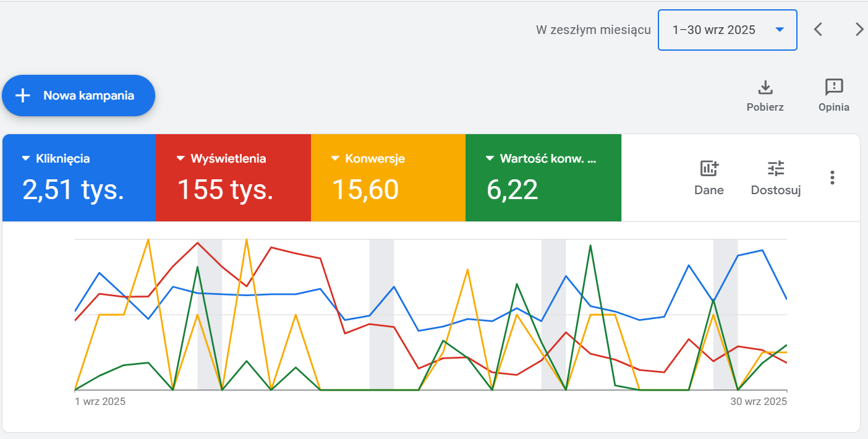This screenshot has width=868, height=439.
Task: Click the Pobierz text label
Action: [x=765, y=107]
